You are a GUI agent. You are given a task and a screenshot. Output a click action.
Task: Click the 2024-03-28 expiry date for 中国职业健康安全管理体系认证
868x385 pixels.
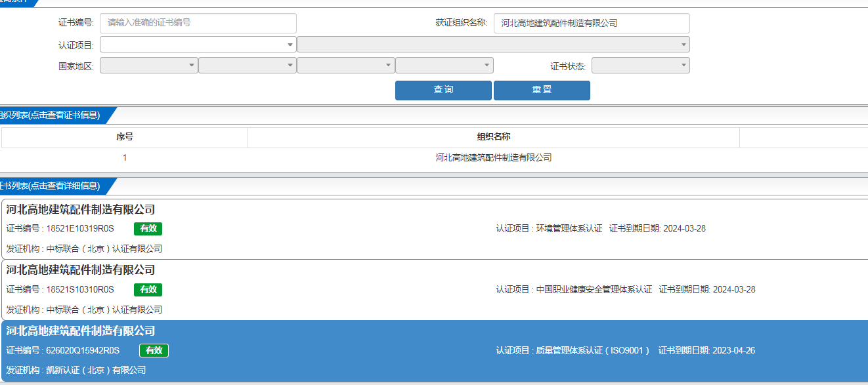tap(734, 289)
